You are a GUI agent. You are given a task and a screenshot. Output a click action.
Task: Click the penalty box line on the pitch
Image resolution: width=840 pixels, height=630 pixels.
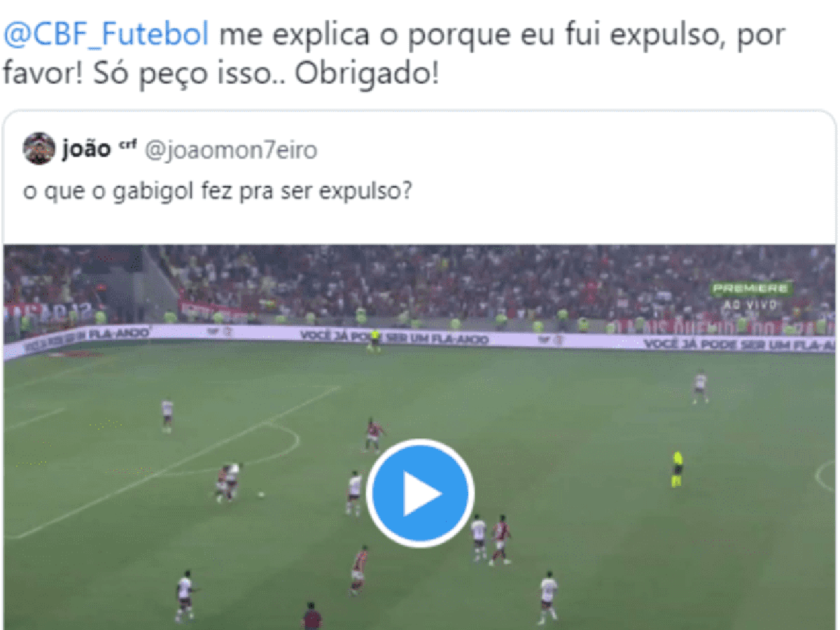(x=175, y=463)
